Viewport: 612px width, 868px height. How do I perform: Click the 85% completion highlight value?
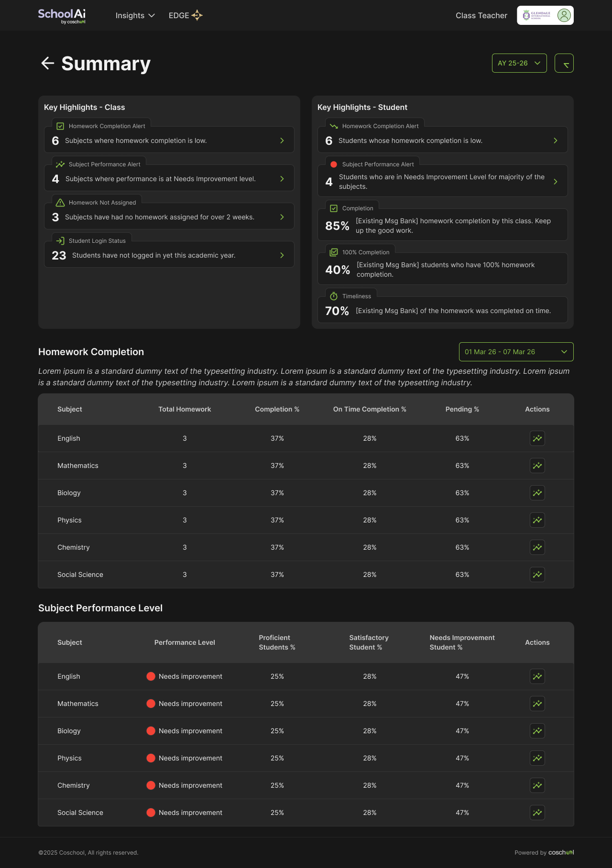coord(338,226)
